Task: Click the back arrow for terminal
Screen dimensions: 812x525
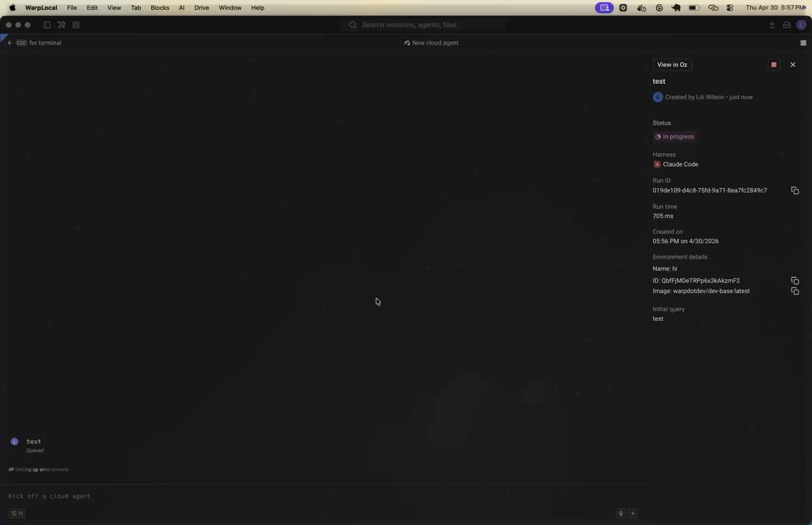Action: (x=9, y=43)
